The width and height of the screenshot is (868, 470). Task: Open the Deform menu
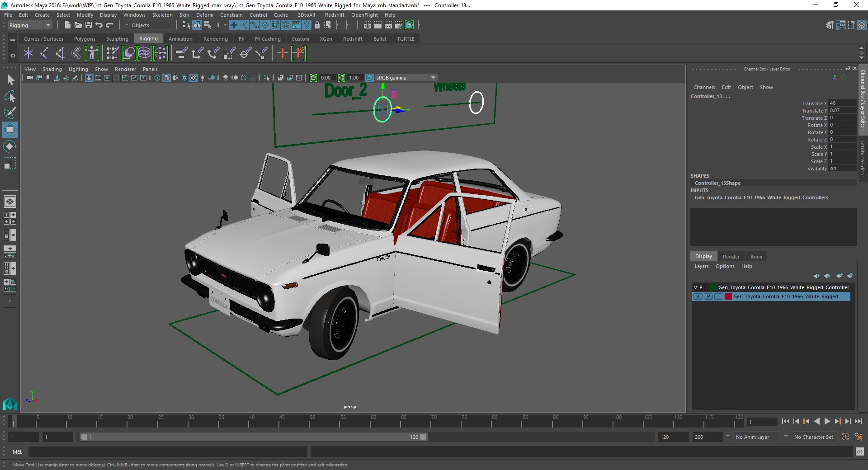click(x=204, y=15)
